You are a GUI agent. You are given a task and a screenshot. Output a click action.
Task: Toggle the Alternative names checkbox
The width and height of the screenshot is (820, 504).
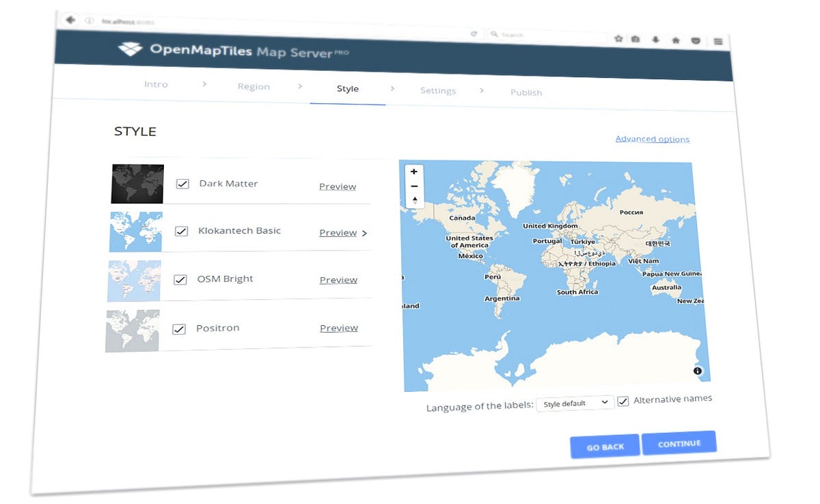[x=623, y=401]
